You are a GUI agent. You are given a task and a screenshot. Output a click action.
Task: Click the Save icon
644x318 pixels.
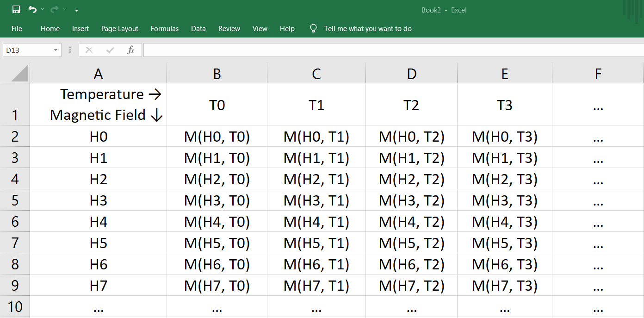pos(15,9)
